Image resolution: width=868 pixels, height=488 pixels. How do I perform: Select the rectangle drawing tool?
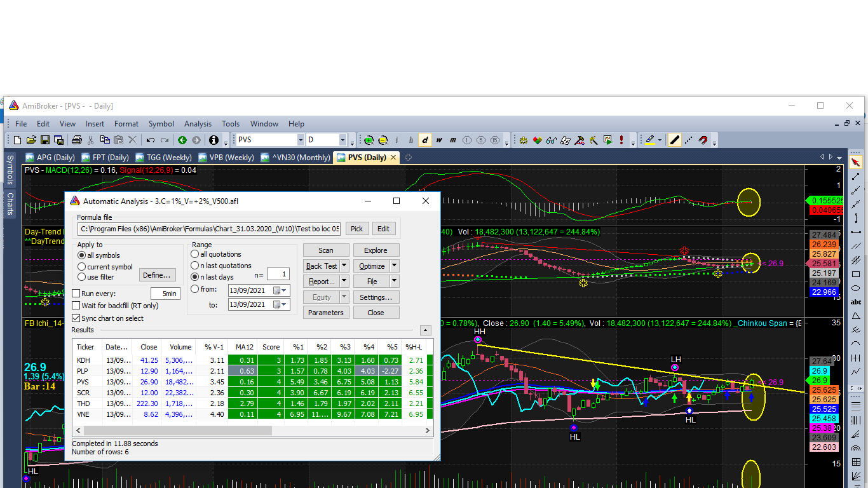point(855,274)
